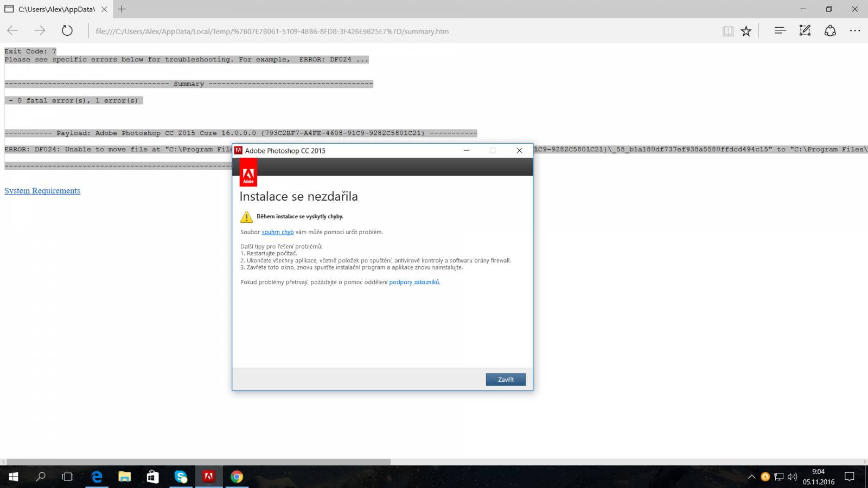Screen dimensions: 868x488
Task: Open the Edge Hub panel
Action: tap(780, 31)
